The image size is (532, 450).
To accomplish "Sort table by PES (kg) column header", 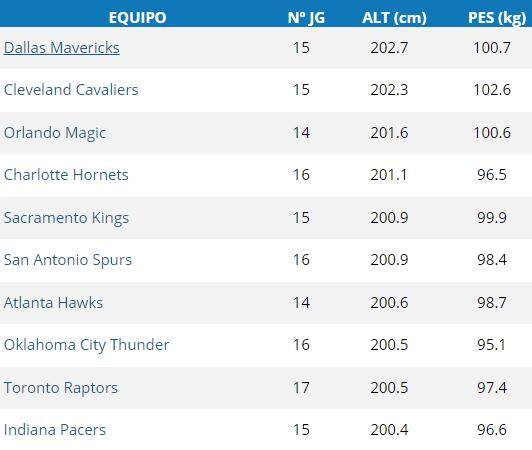I will coord(497,17).
